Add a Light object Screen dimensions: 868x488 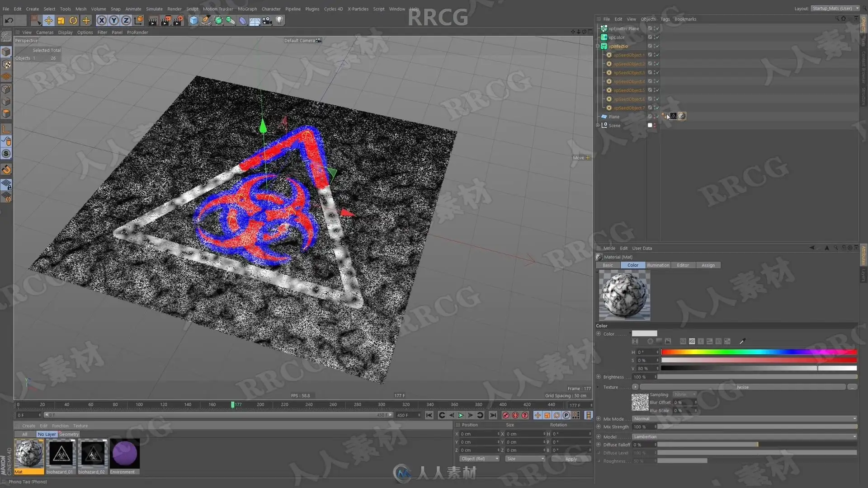point(279,20)
